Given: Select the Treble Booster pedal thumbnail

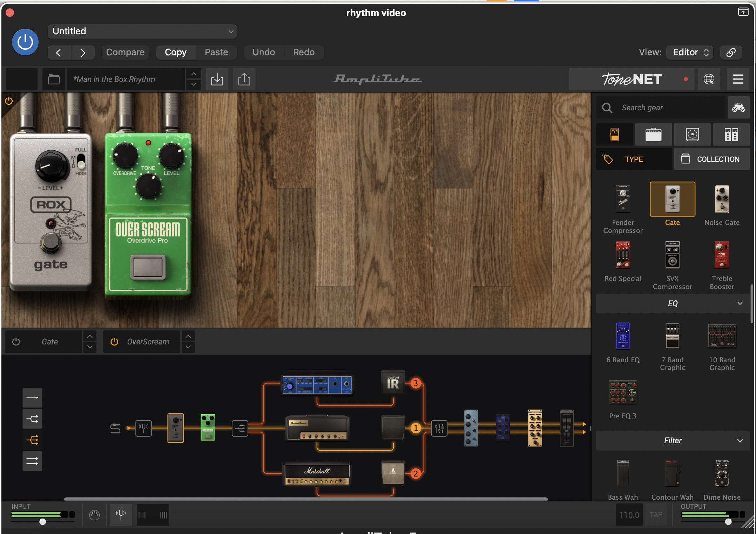Looking at the screenshot, I should pos(722,255).
